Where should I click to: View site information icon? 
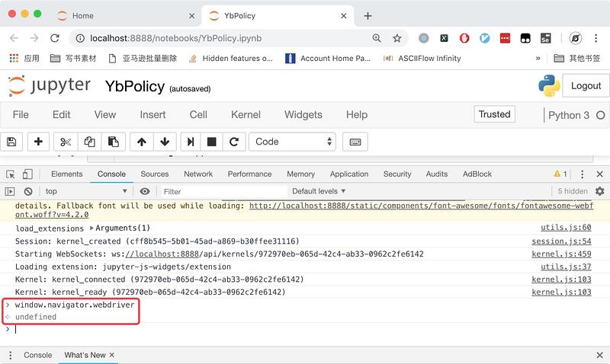coord(80,38)
